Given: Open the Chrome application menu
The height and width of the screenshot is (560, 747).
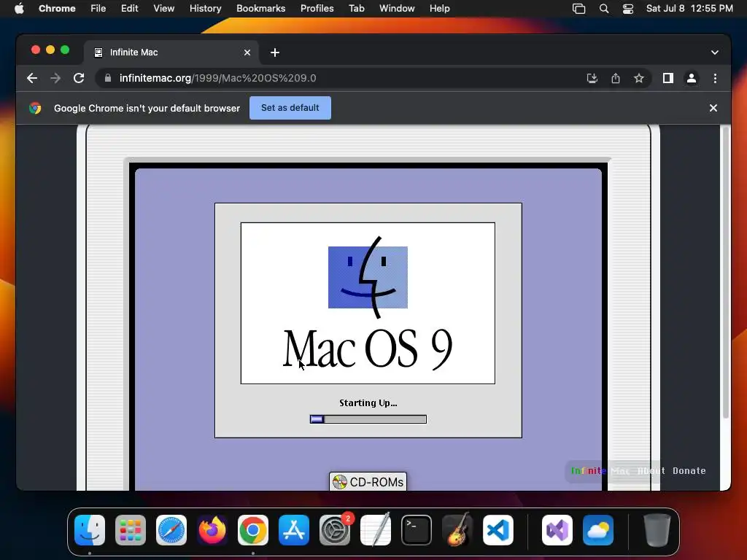Looking at the screenshot, I should coord(57,9).
